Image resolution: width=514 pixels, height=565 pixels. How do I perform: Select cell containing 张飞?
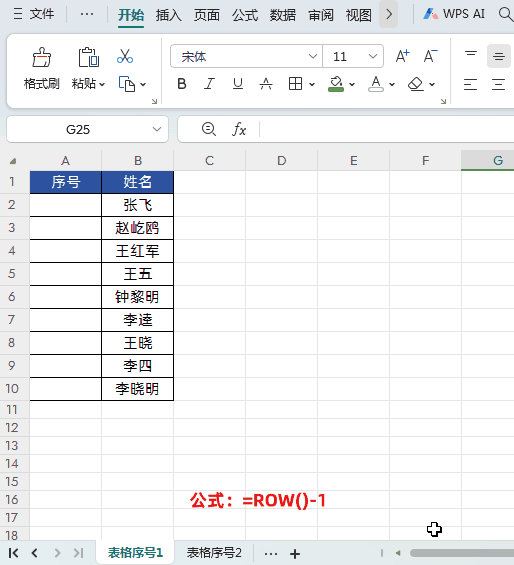[138, 205]
